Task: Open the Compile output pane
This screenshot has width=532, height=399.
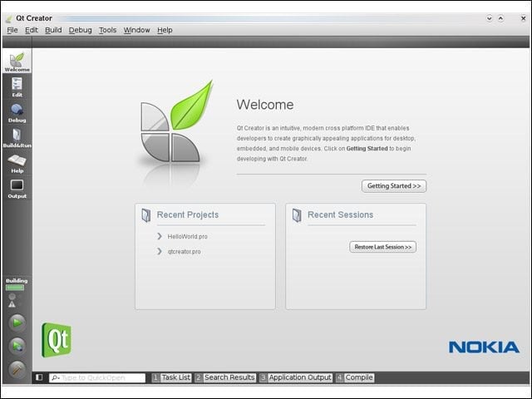Action: [x=355, y=377]
